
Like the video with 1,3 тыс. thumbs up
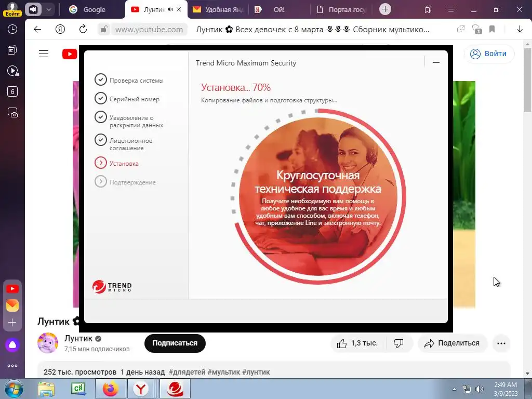(x=357, y=343)
